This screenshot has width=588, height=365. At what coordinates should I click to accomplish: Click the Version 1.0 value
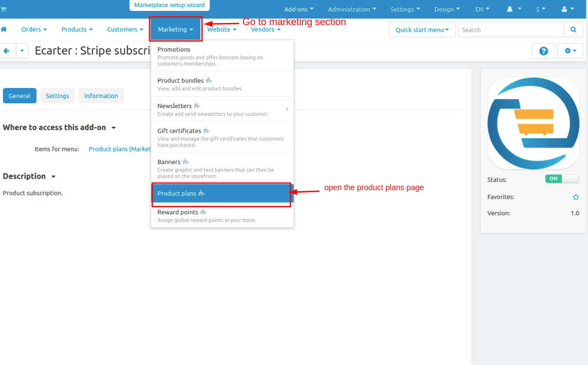point(575,213)
